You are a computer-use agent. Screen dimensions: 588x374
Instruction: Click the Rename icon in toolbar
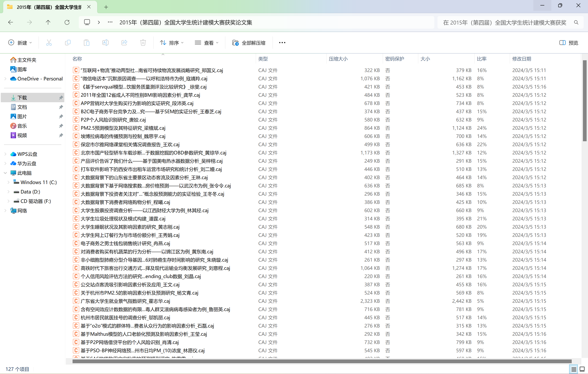tap(105, 43)
